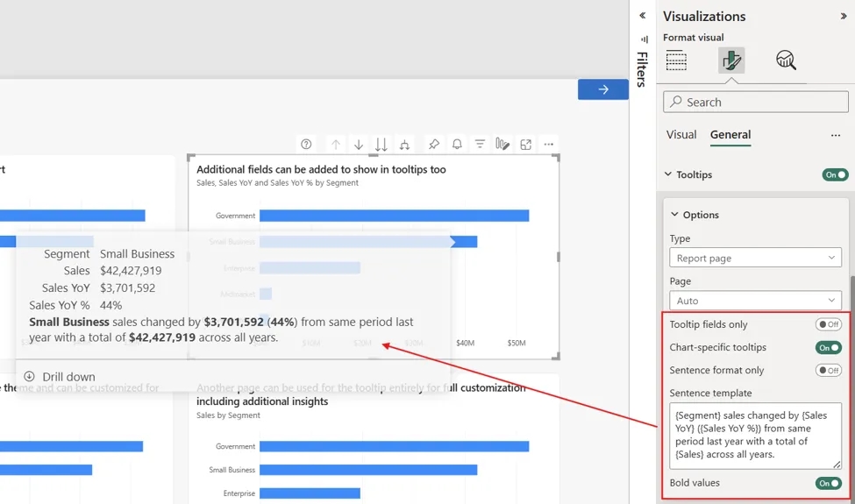Select the Format visual paintbrush icon
Image resolution: width=855 pixels, height=504 pixels.
pos(731,60)
